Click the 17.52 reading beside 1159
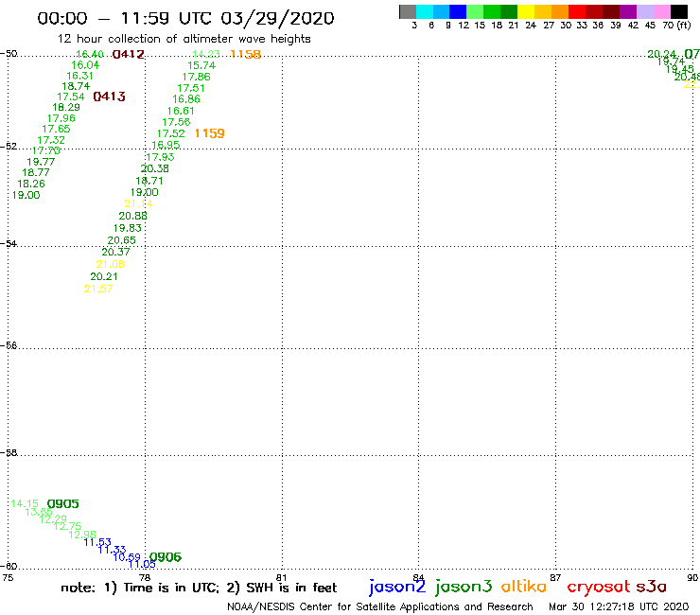 tap(170, 133)
